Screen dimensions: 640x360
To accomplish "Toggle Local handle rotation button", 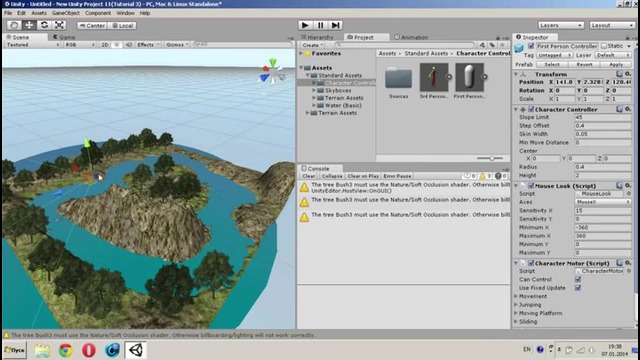I will coord(122,25).
